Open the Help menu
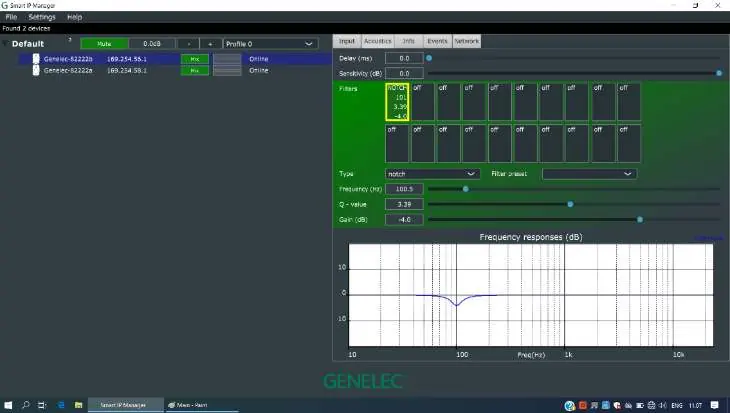730x413 pixels. 74,17
